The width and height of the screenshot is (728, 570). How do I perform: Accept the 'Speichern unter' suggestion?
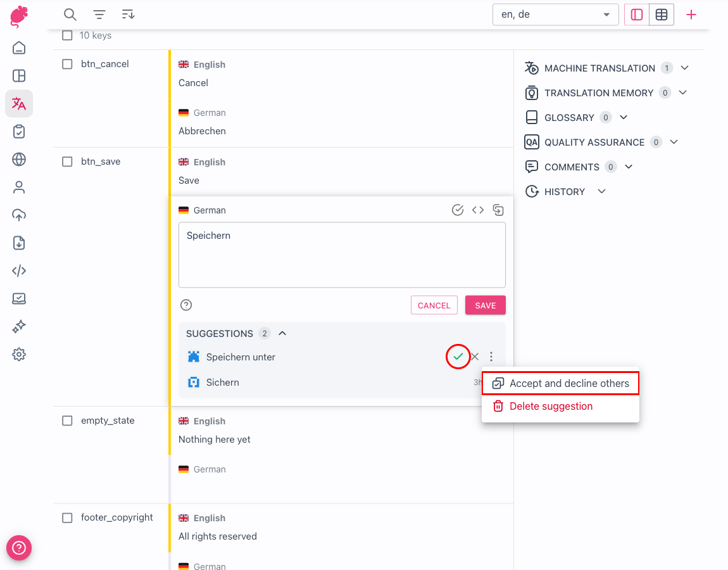click(x=458, y=357)
